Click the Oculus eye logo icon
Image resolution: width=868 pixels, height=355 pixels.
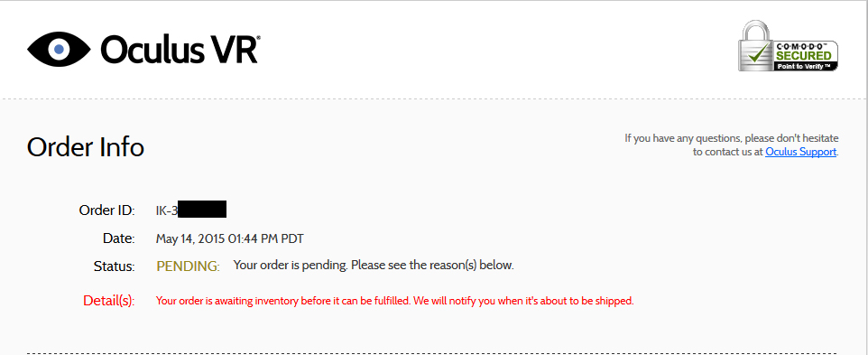[x=59, y=50]
